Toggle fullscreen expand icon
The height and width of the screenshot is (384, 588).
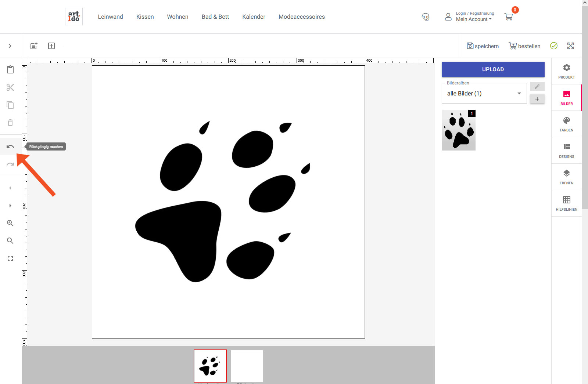(570, 46)
